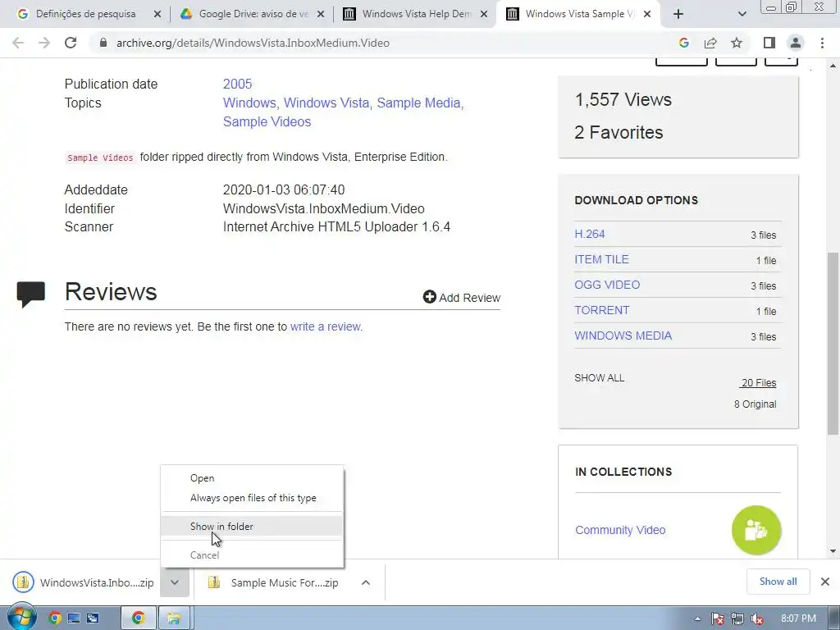The width and height of the screenshot is (840, 630).
Task: Open the tab search dropdown
Action: (742, 14)
